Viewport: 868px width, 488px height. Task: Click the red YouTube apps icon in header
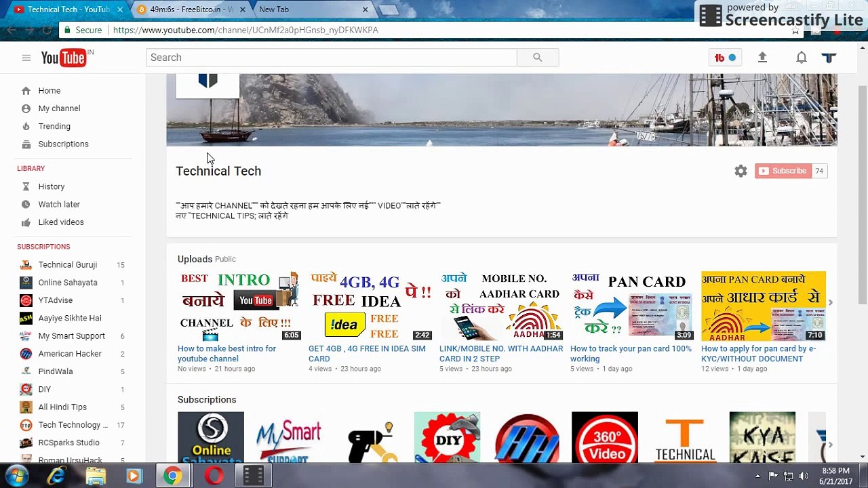[725, 58]
